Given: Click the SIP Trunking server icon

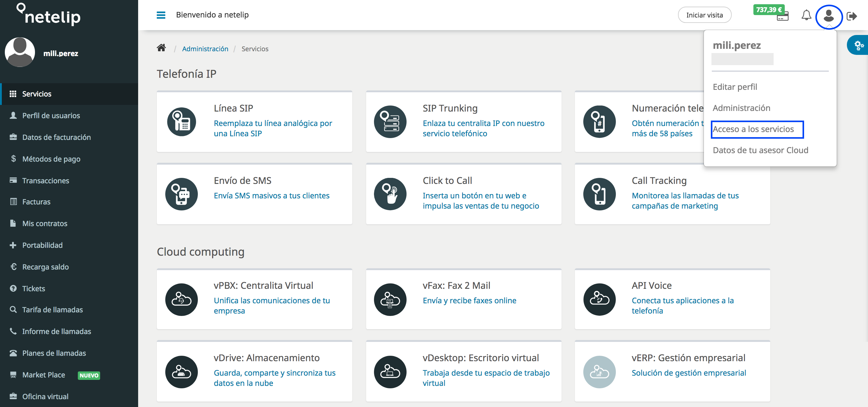Looking at the screenshot, I should point(390,121).
